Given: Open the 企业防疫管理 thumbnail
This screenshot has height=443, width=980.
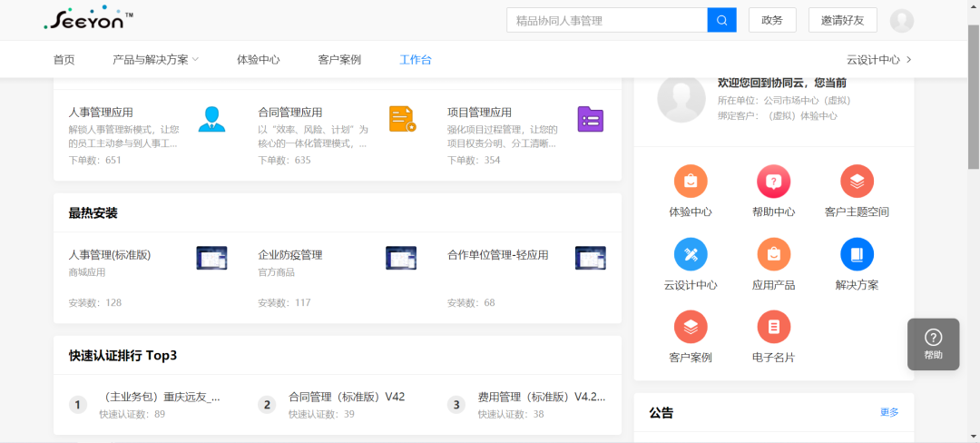Looking at the screenshot, I should [x=401, y=258].
